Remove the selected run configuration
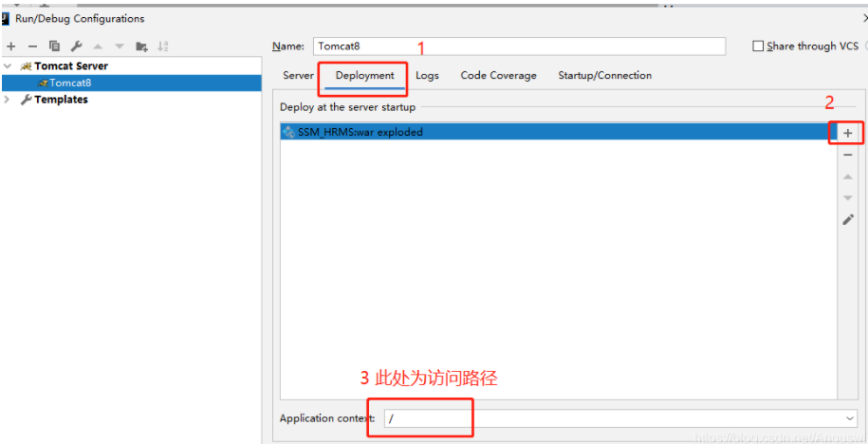Screen dimensions: 868x444 pyautogui.click(x=32, y=46)
